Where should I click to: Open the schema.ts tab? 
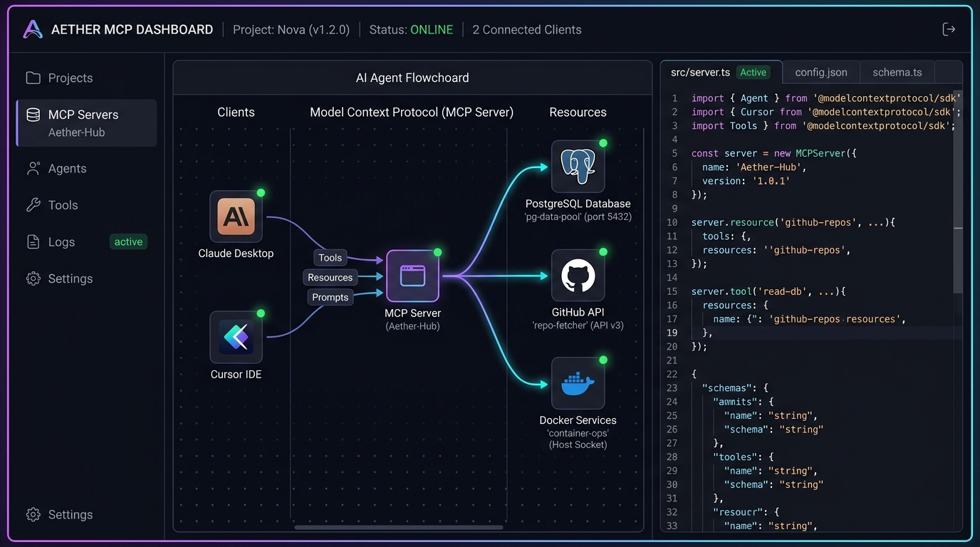click(x=897, y=73)
